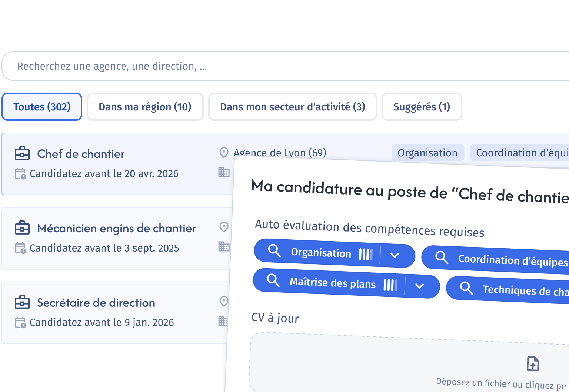569x392 pixels.
Task: Switch to Dans ma région (10) tab
Action: click(145, 107)
